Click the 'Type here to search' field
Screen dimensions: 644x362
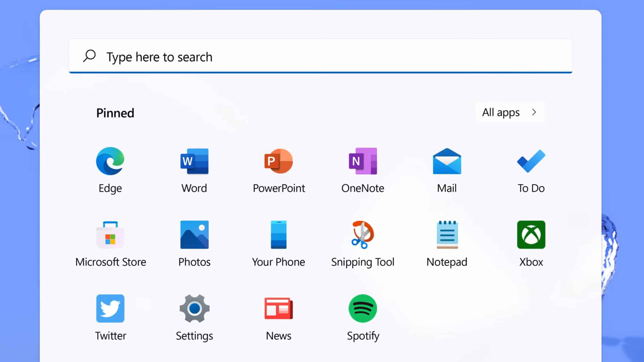pyautogui.click(x=320, y=57)
